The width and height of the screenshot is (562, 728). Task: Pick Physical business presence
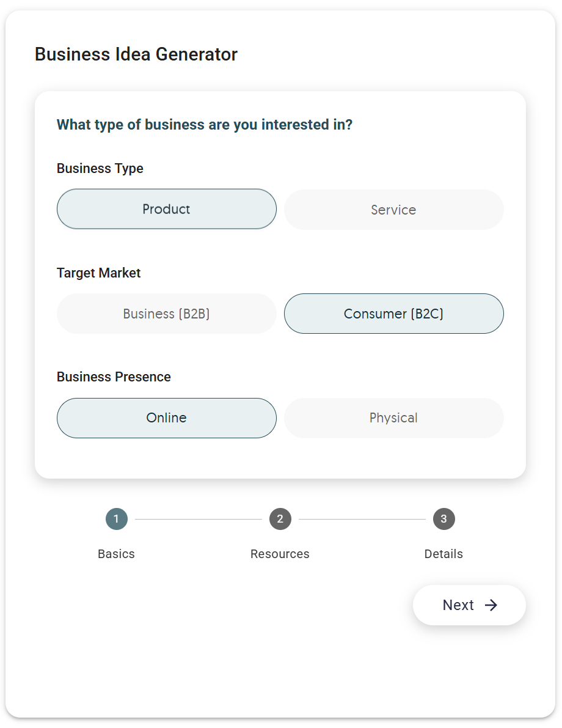[393, 418]
